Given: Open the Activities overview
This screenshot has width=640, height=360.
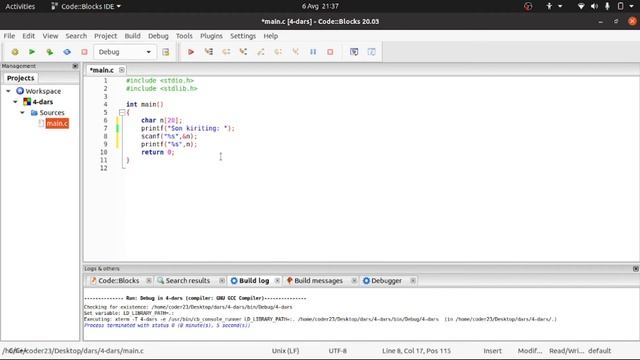Looking at the screenshot, I should pos(20,6).
